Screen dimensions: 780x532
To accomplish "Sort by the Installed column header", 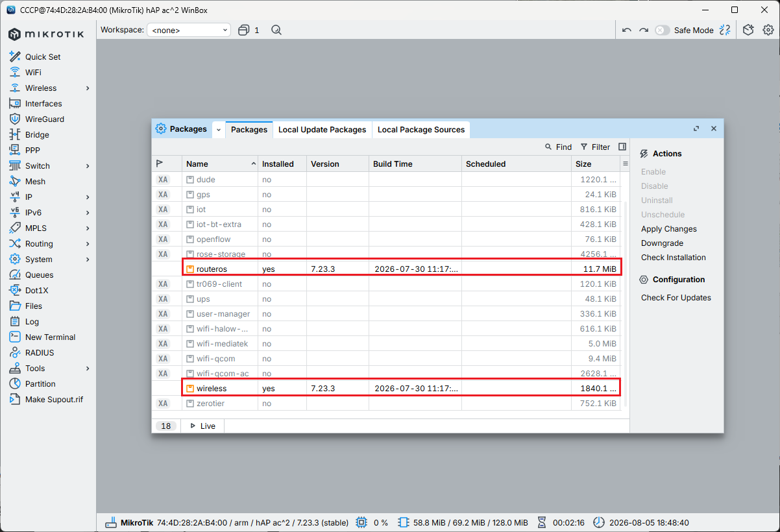I will pos(282,163).
